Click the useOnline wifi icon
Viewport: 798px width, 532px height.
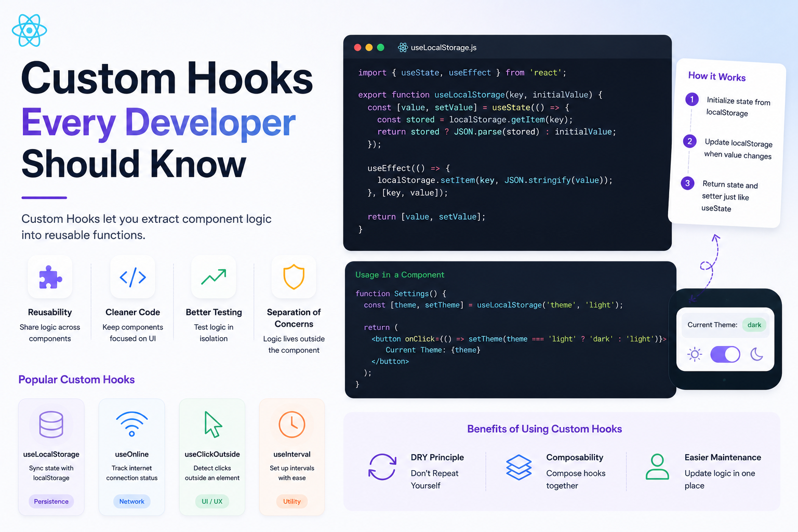[132, 424]
